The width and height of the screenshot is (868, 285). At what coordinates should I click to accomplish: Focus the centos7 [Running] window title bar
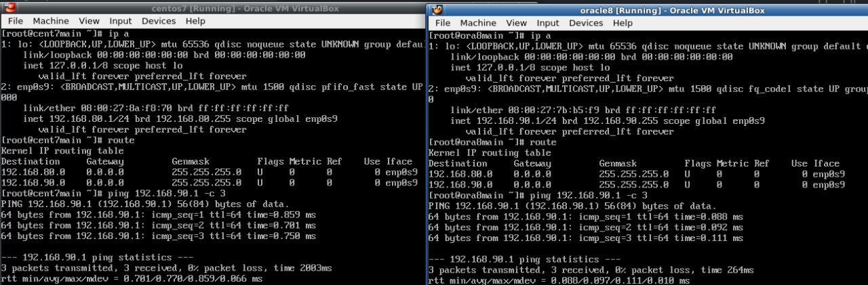[x=212, y=8]
